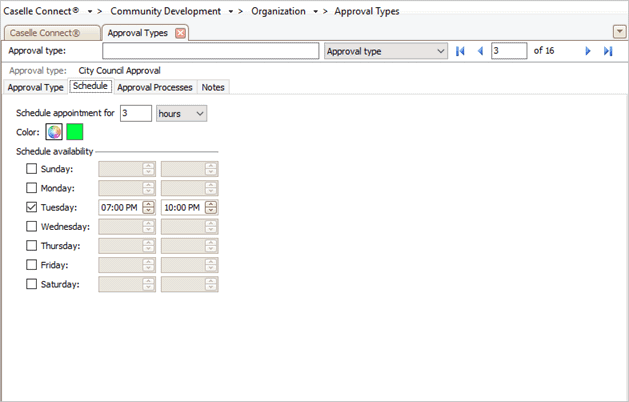
Task: Open the hours unit dropdown
Action: (182, 114)
